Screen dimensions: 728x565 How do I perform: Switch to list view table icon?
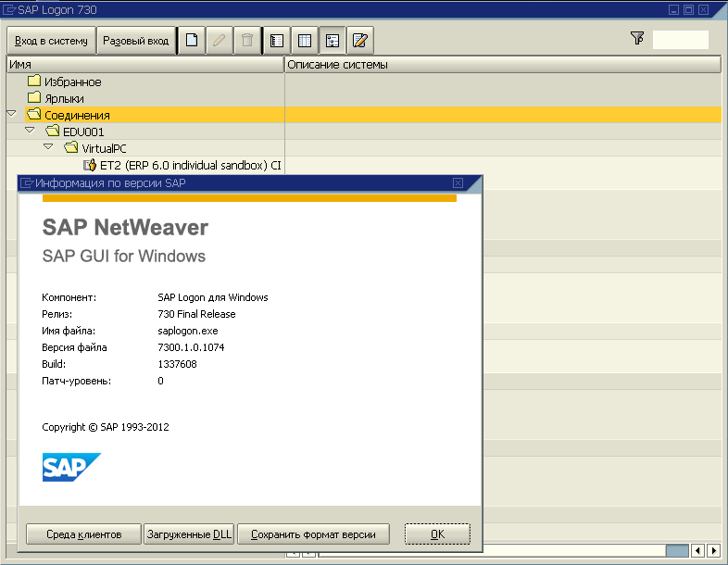click(x=305, y=41)
